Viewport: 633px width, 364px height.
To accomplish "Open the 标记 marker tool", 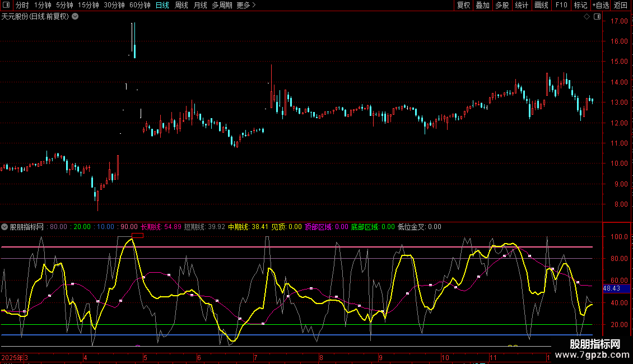I will pos(580,5).
